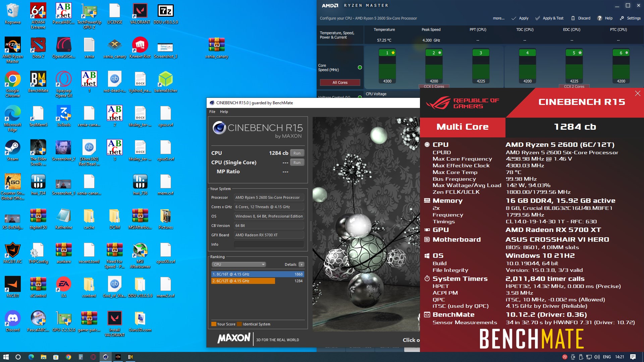Open the Recycle Bin desktop icon
The image size is (644, 362).
13,13
